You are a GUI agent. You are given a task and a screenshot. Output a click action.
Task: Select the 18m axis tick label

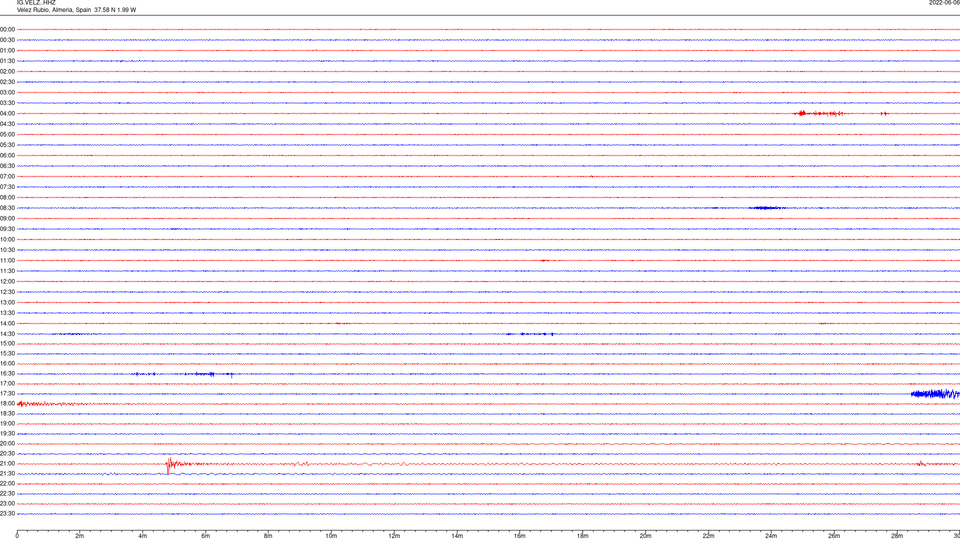click(583, 536)
